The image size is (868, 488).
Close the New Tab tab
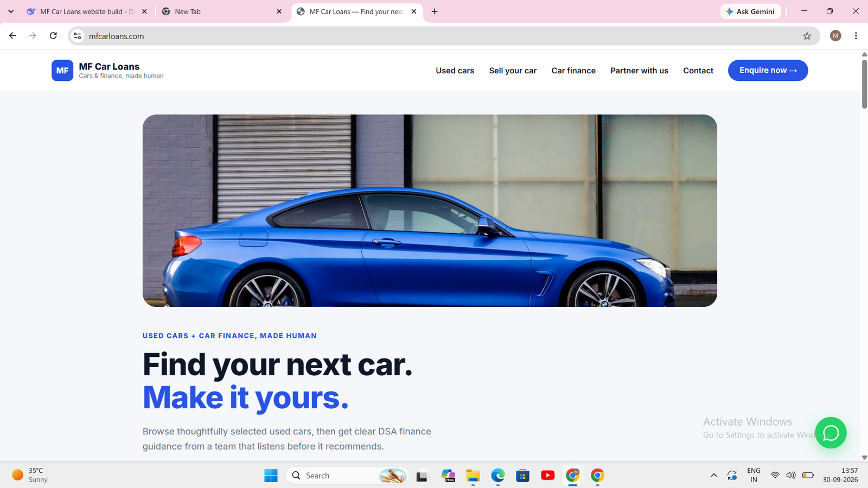click(279, 11)
